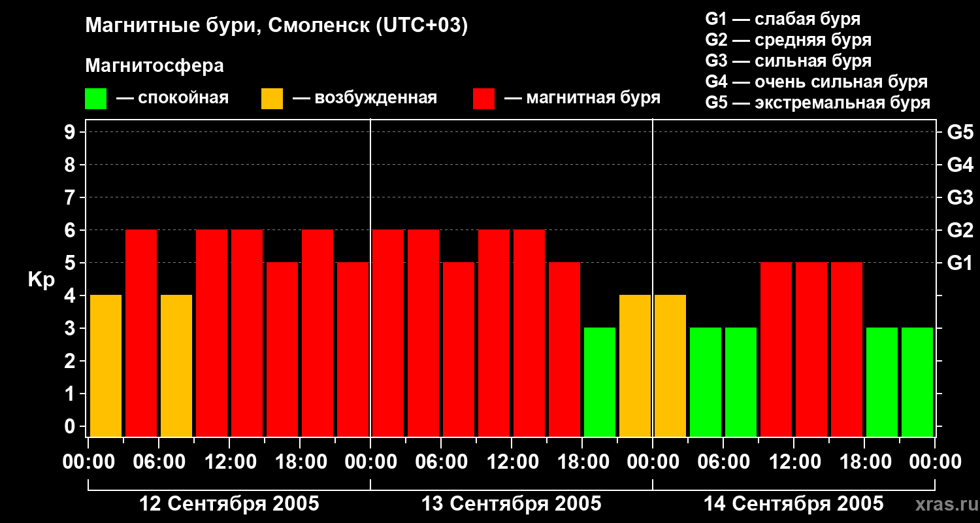Click the '13 Сентября 2005' date label
Screen dimensions: 980x523
[x=512, y=503]
